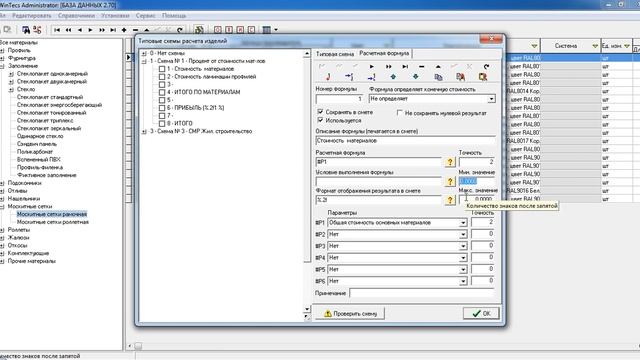Screen dimensions: 640x360
Task: Refresh data in main toolbar
Action: pos(180,30)
